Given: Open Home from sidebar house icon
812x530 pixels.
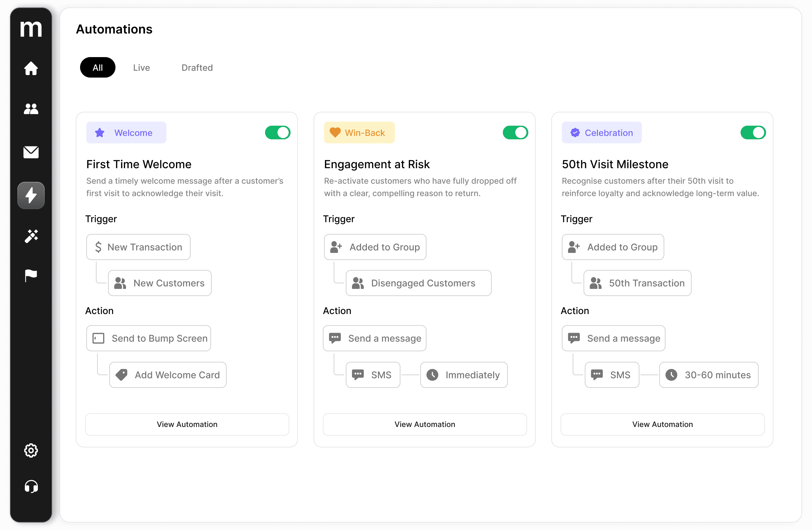Looking at the screenshot, I should click(31, 68).
